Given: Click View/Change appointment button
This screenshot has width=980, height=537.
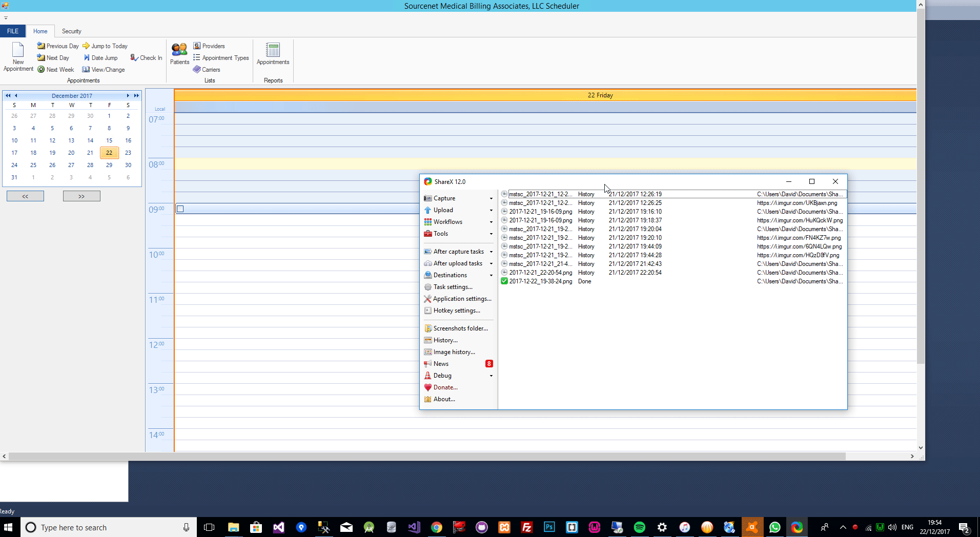Looking at the screenshot, I should [x=104, y=70].
